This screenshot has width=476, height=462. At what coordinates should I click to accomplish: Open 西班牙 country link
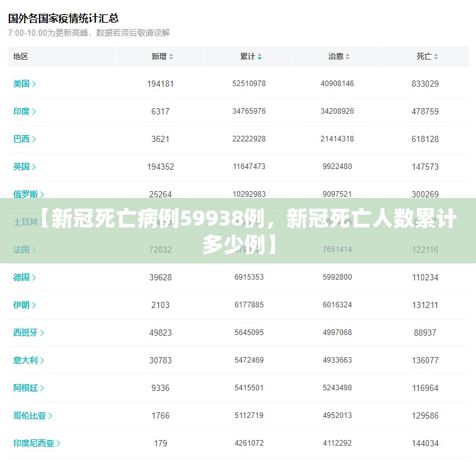(29, 333)
